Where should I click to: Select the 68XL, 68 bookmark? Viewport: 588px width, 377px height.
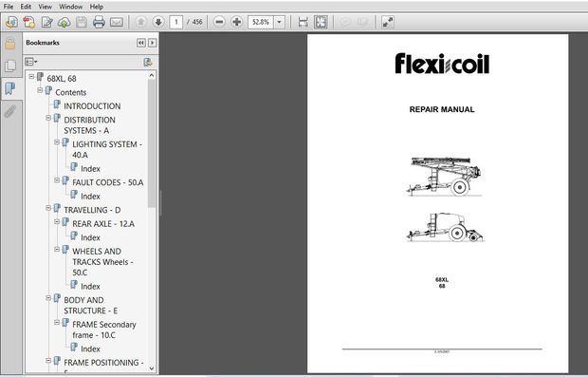point(62,79)
